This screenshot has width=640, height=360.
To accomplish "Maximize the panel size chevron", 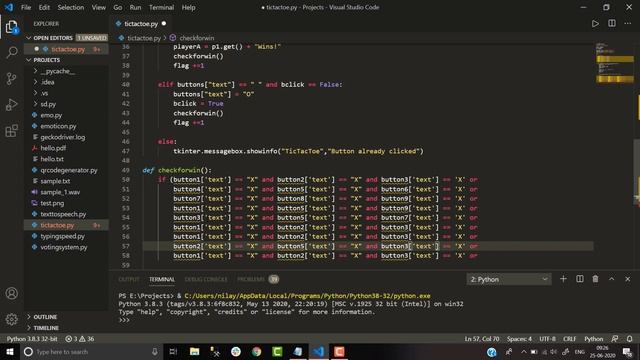I will [611, 279].
